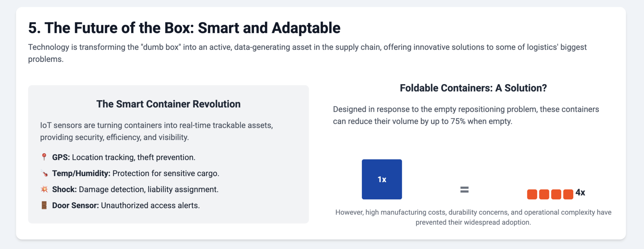Select the third orange folded container square
644x249 pixels.
(x=556, y=194)
